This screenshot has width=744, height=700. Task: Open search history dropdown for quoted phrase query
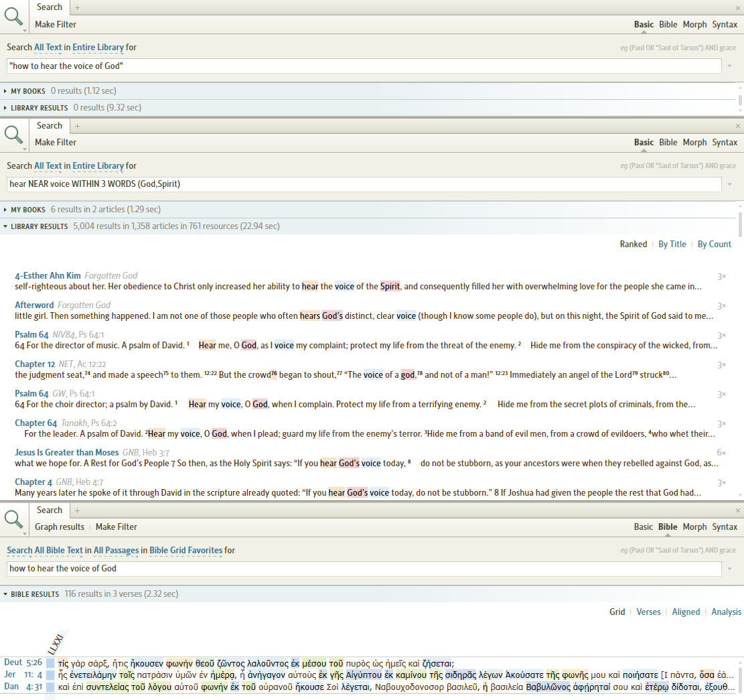tap(730, 66)
